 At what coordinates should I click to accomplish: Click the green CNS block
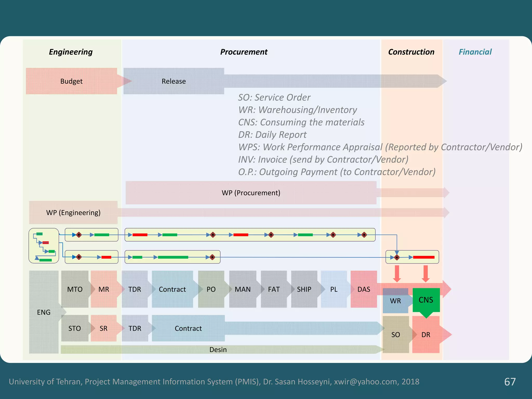[x=426, y=300]
